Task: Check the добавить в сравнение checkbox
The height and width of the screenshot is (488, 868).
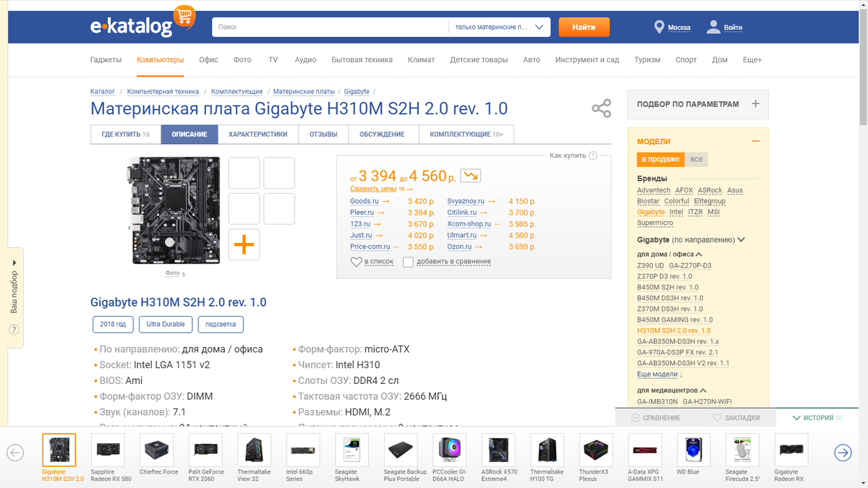Action: tap(408, 262)
